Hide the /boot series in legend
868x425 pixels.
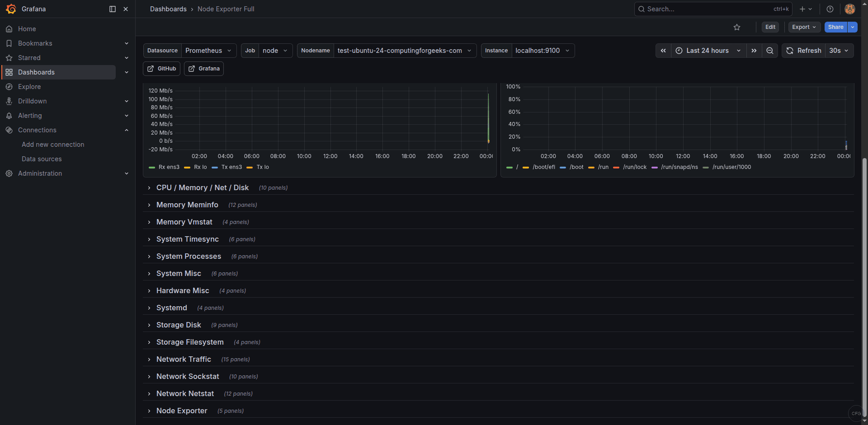(x=577, y=167)
